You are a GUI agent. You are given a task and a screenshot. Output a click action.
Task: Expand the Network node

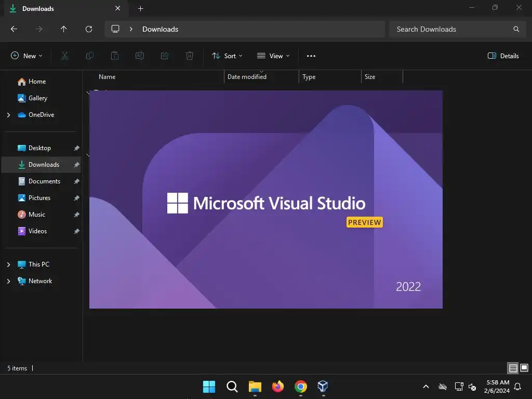coord(8,281)
